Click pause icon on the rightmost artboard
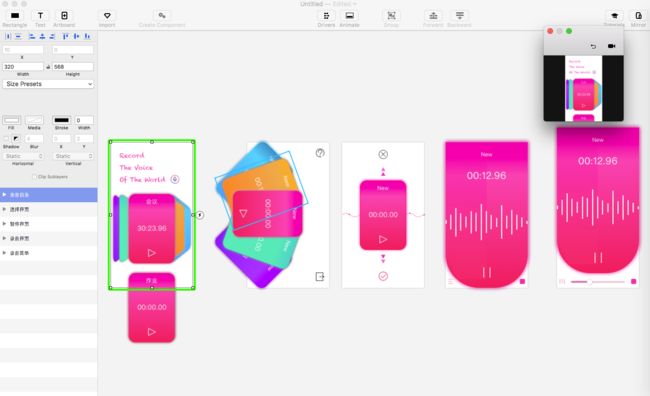 pyautogui.click(x=598, y=258)
